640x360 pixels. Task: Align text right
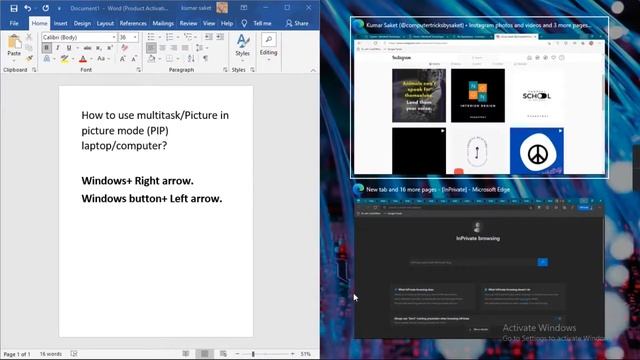(173, 48)
